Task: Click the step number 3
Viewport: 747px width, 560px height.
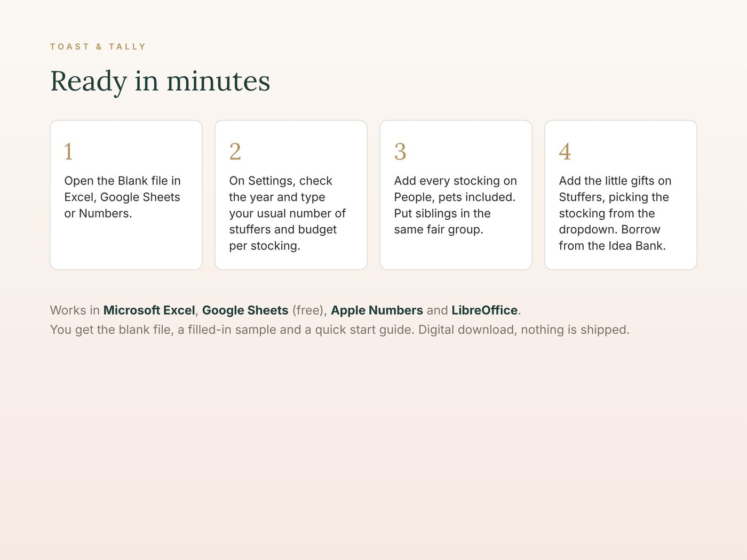Action: click(x=400, y=151)
